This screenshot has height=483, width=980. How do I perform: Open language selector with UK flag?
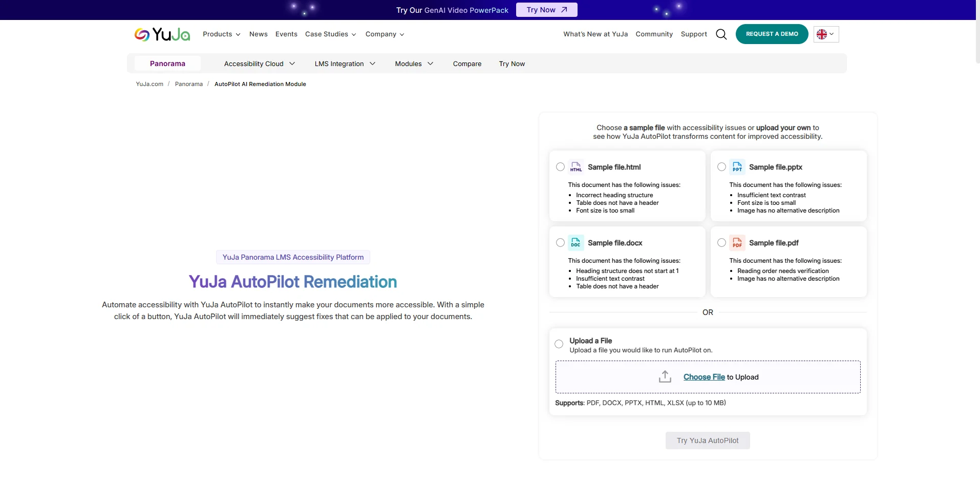coord(825,34)
